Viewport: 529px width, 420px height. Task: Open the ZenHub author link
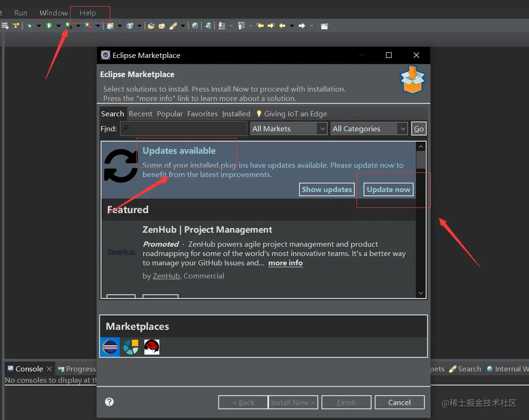pyautogui.click(x=166, y=276)
